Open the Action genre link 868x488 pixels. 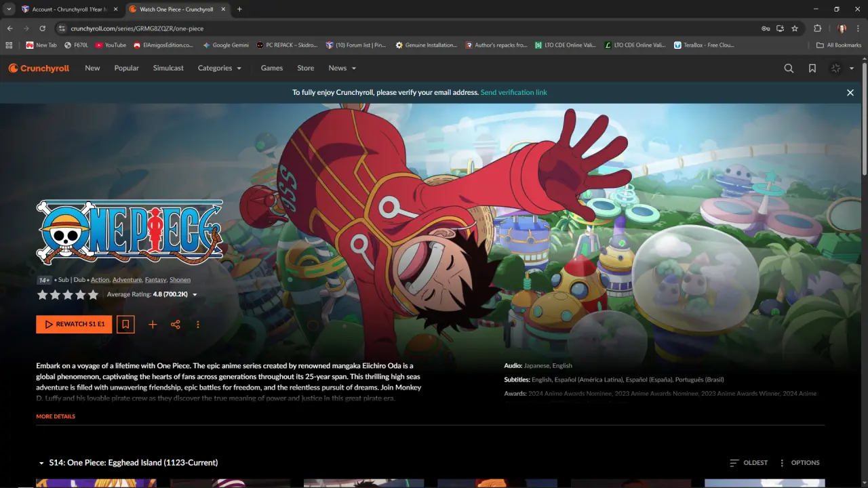[x=100, y=280]
